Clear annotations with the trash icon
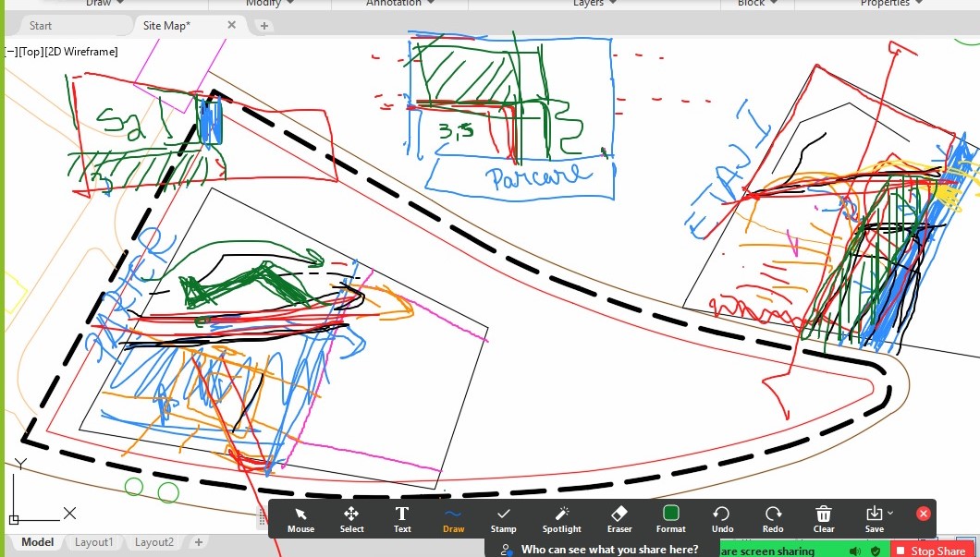The width and height of the screenshot is (980, 557). click(824, 518)
